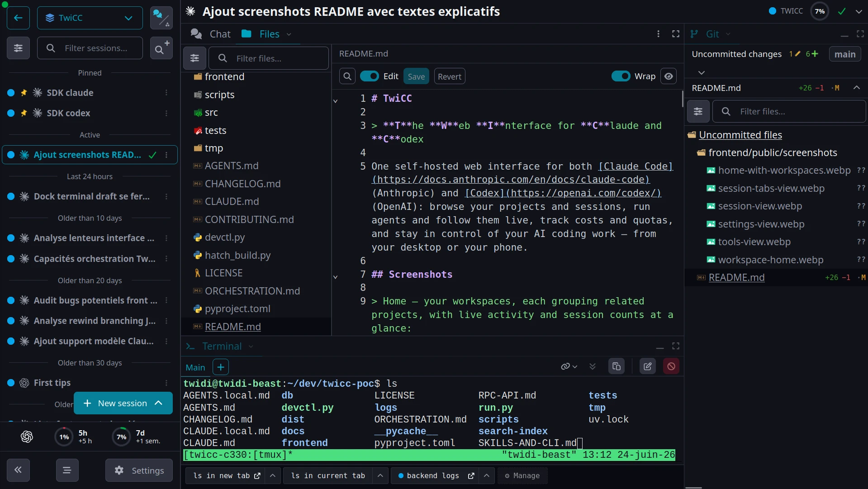This screenshot has height=489, width=868.
Task: Click the 7% context usage ring in header
Action: (820, 11)
